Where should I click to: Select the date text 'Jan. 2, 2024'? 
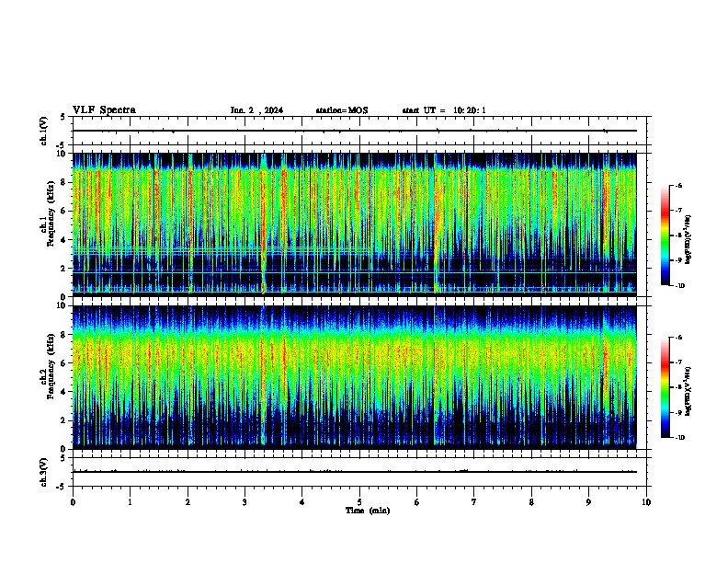pyautogui.click(x=256, y=110)
